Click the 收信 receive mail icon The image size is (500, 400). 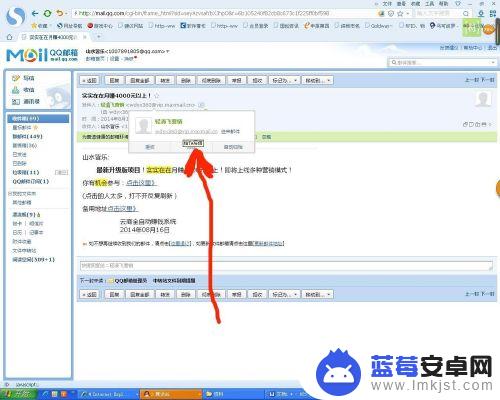(16, 90)
